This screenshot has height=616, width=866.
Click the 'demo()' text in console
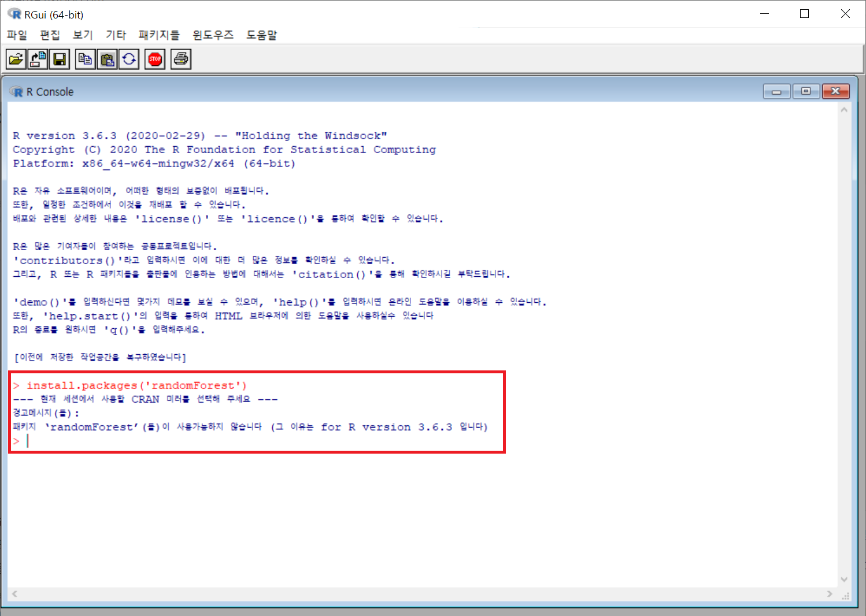[x=40, y=302]
